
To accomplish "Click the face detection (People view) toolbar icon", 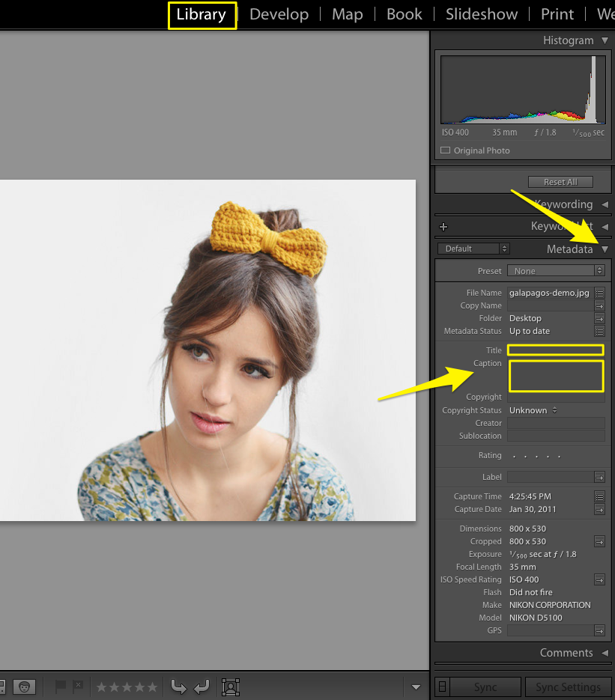I will coord(25,686).
